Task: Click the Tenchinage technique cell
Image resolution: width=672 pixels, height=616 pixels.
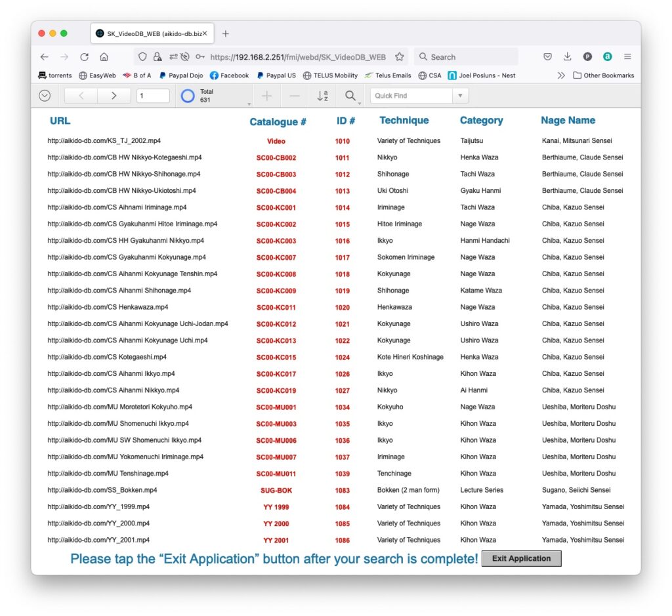Action: [394, 474]
